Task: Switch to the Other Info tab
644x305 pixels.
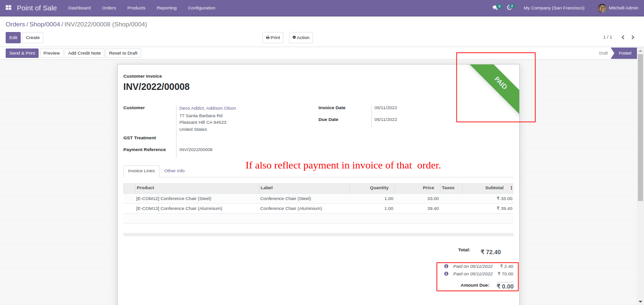Action: [x=174, y=171]
